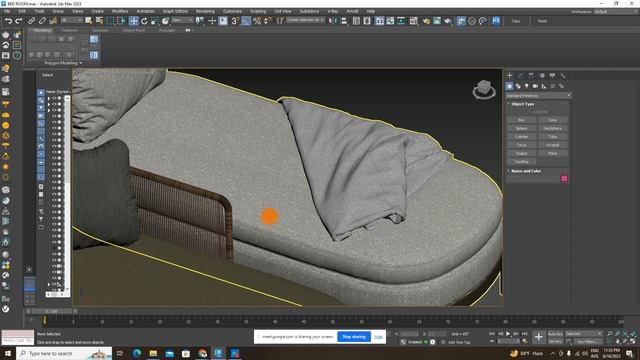Click the ViewCube in the viewport
The width and height of the screenshot is (640, 360).
click(x=484, y=89)
